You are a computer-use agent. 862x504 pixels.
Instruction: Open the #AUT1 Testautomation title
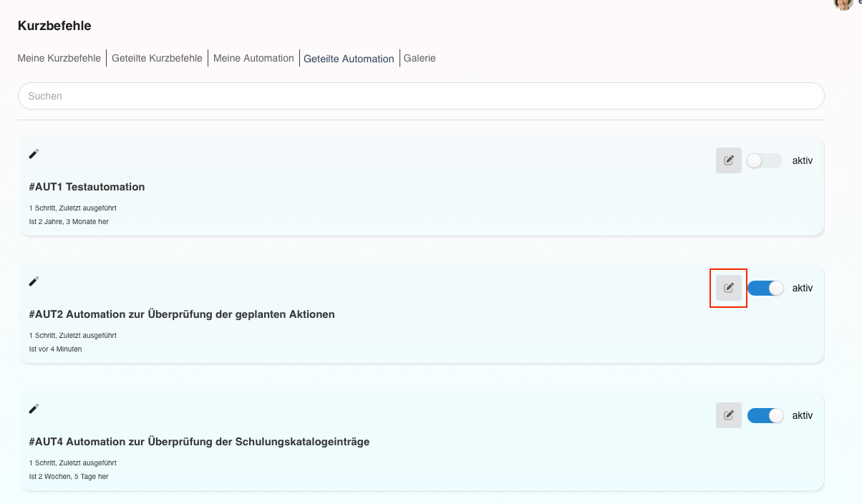click(87, 187)
